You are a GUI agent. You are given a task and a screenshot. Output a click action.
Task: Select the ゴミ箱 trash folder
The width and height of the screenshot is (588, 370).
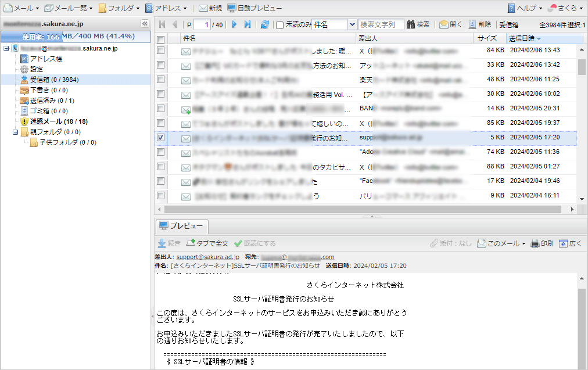tap(44, 111)
